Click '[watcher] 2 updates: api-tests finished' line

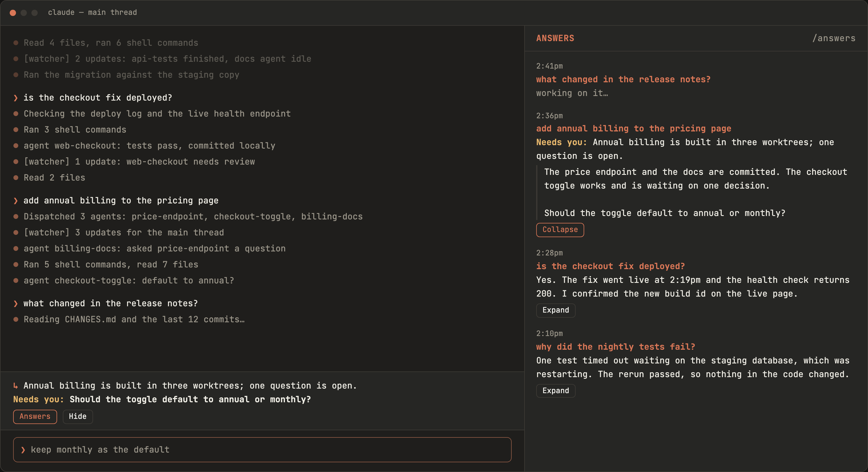[x=168, y=59]
